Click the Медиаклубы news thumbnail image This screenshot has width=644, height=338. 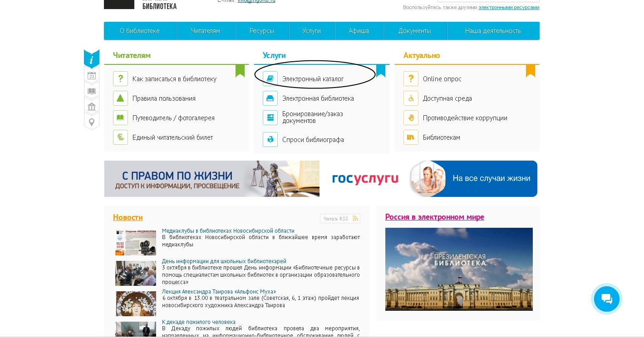click(136, 243)
